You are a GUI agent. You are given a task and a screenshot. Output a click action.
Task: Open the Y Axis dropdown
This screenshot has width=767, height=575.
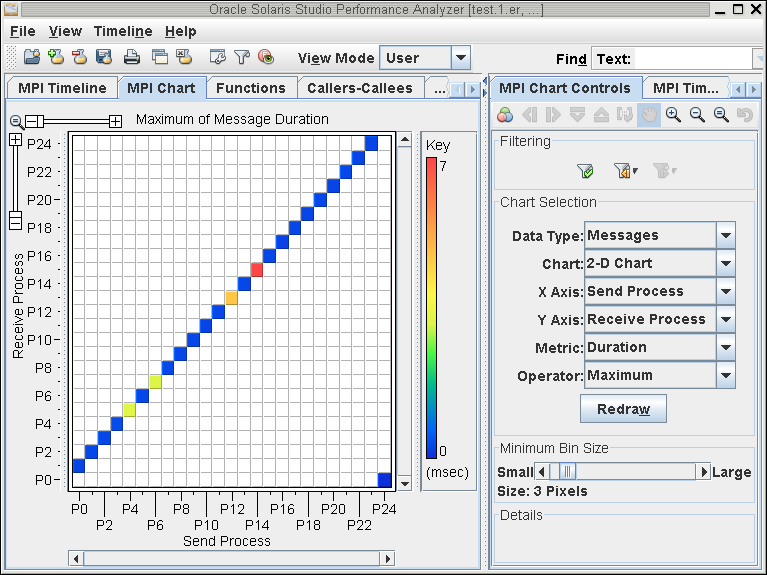(x=726, y=319)
